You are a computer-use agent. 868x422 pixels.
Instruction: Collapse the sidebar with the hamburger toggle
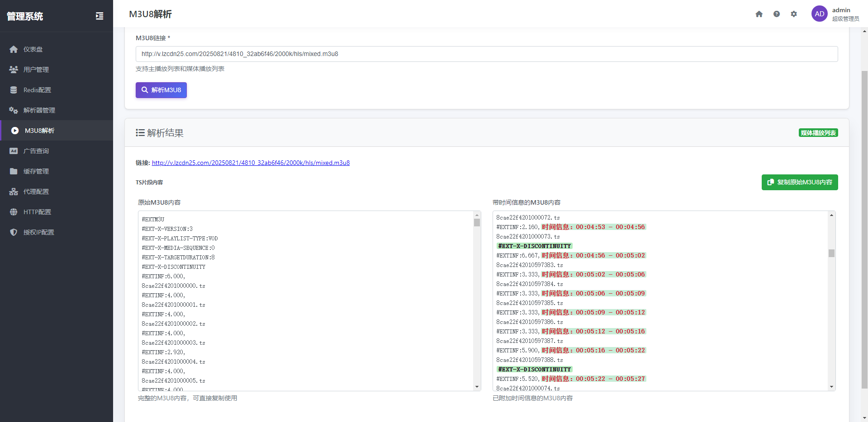pos(100,16)
